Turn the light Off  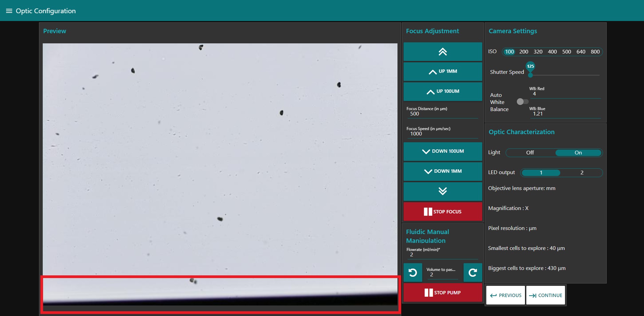[530, 153]
